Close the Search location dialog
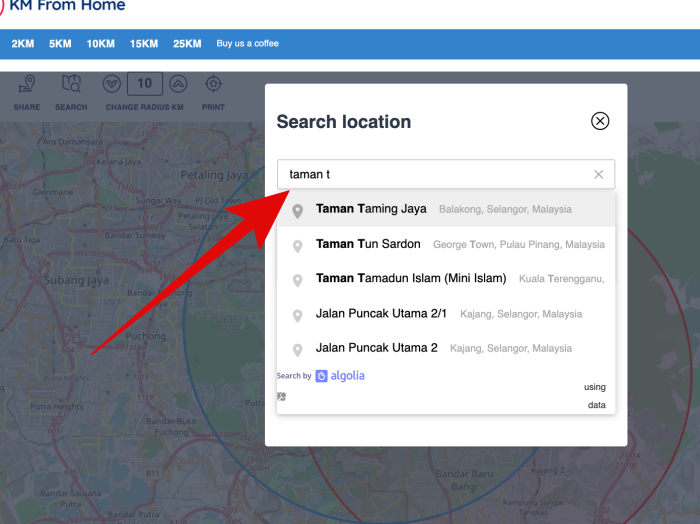The height and width of the screenshot is (524, 700). pyautogui.click(x=600, y=121)
